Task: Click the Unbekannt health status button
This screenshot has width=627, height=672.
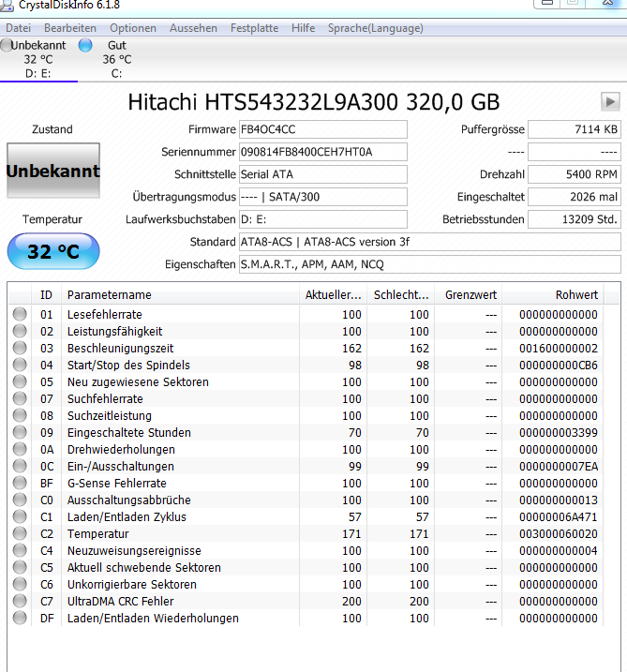Action: [x=53, y=171]
